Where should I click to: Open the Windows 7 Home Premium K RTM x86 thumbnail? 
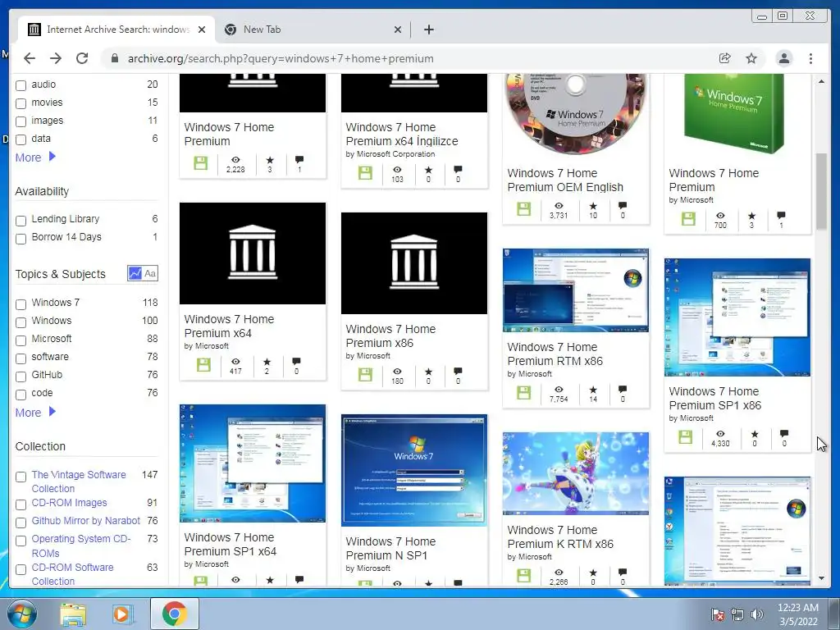click(575, 473)
